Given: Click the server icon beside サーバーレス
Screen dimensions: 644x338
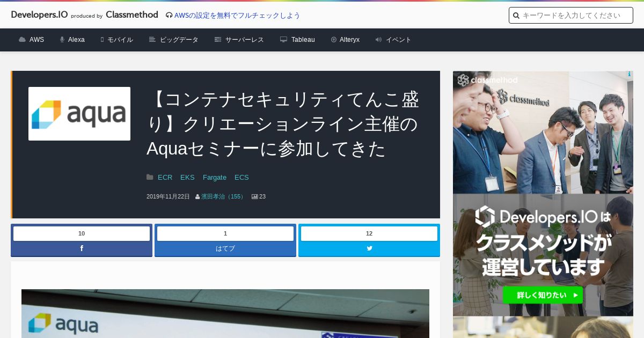Looking at the screenshot, I should tap(218, 40).
